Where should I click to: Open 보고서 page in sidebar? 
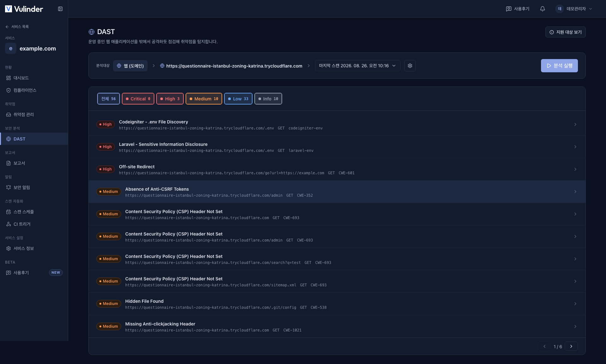click(x=34, y=163)
